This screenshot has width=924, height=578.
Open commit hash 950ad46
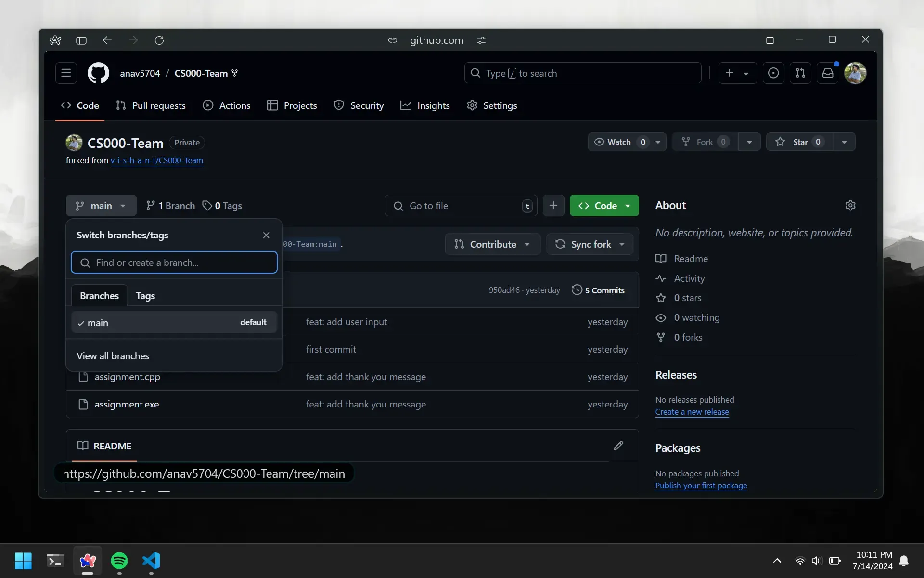click(504, 290)
